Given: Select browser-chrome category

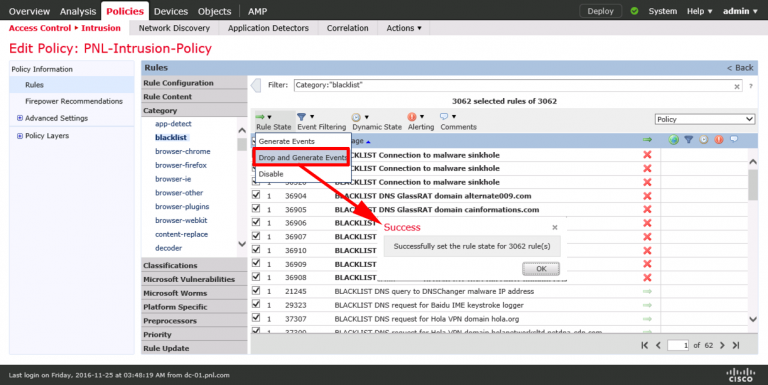Looking at the screenshot, I should [182, 151].
